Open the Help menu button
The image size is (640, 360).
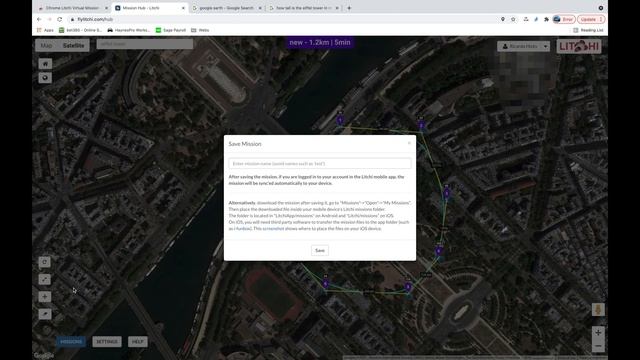click(x=138, y=342)
